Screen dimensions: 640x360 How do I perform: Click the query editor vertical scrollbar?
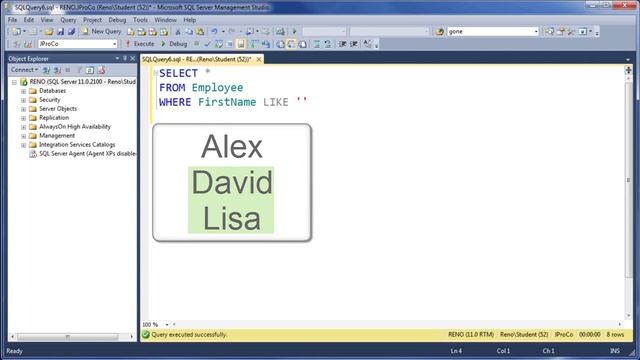pos(628,180)
